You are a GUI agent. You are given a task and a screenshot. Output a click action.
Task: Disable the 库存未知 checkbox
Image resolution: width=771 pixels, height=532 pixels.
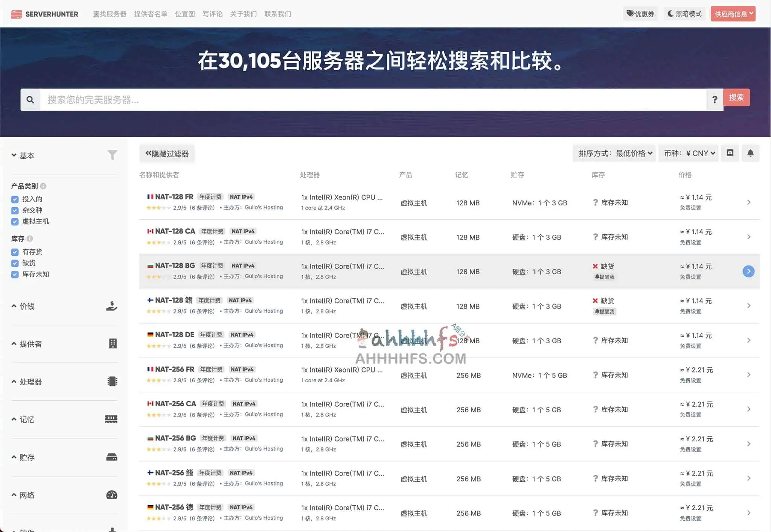(x=15, y=274)
